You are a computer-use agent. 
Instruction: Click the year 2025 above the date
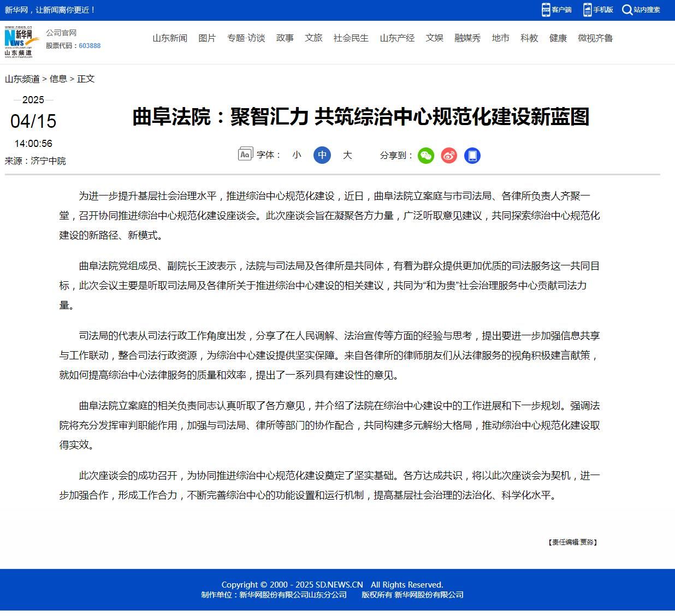pyautogui.click(x=33, y=100)
